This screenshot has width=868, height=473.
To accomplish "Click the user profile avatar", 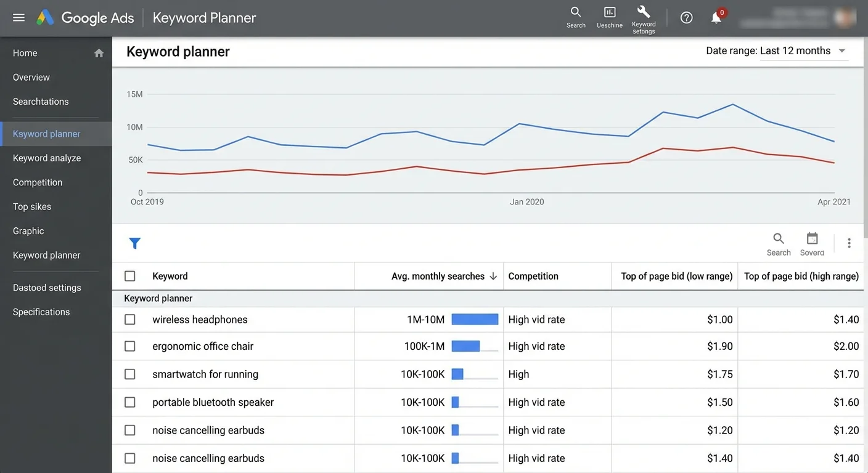I will point(844,18).
